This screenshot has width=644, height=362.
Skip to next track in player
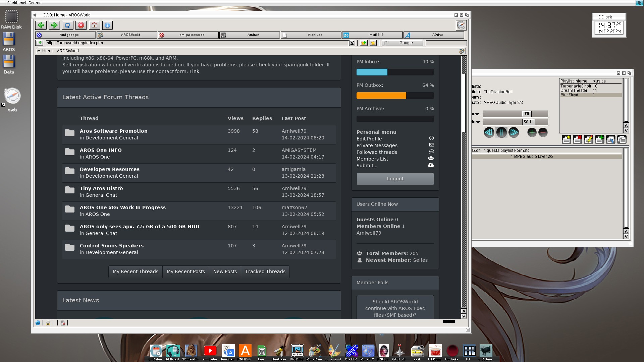(x=514, y=132)
